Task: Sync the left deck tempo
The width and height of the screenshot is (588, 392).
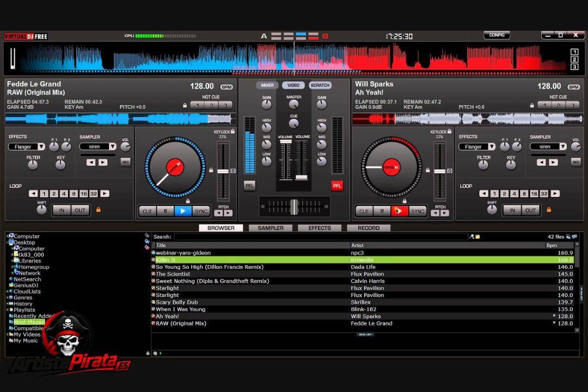Action: 201,211
